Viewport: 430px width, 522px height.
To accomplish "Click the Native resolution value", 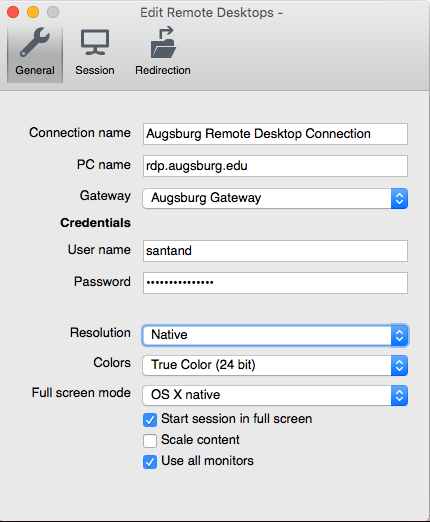I will coord(169,335).
